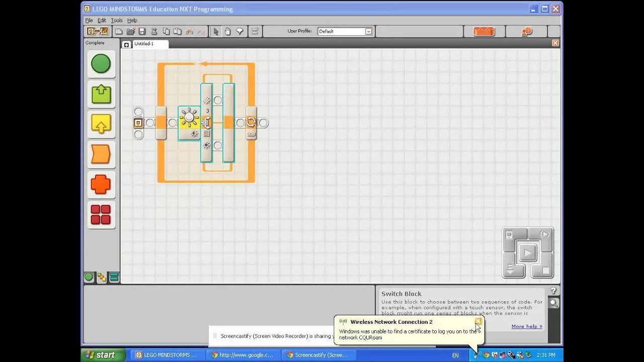644x362 pixels.
Task: Open the Advanced blocks red squares flyout
Action: (101, 215)
